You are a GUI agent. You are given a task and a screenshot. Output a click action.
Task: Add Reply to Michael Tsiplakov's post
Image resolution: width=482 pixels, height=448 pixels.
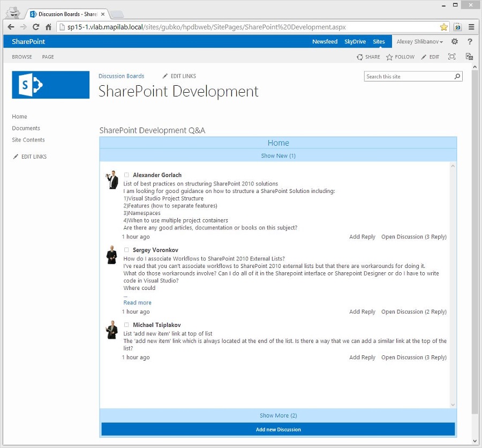tap(362, 357)
